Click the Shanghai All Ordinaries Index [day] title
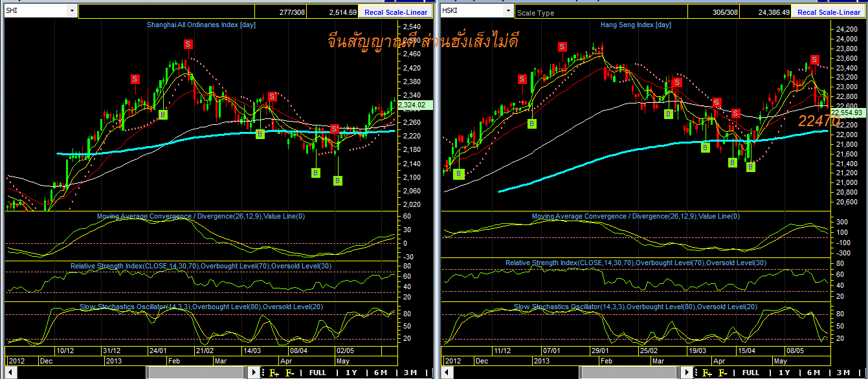The width and height of the screenshot is (868, 379). tap(200, 25)
